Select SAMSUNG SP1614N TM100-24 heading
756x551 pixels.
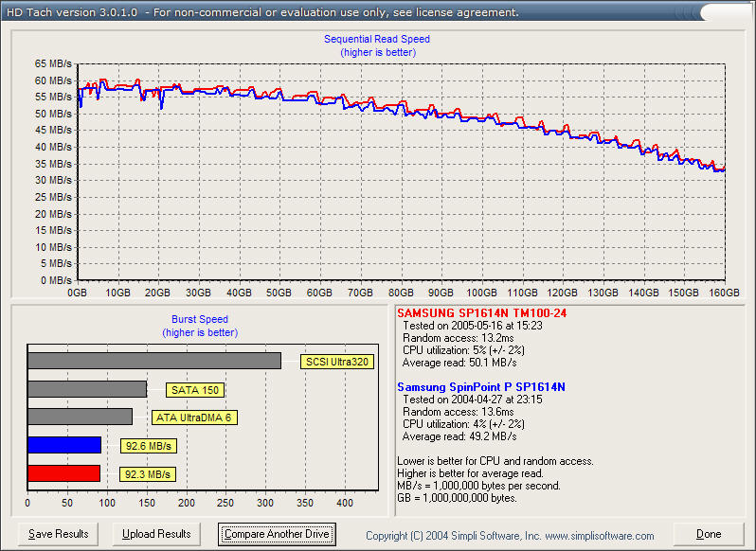pos(481,313)
